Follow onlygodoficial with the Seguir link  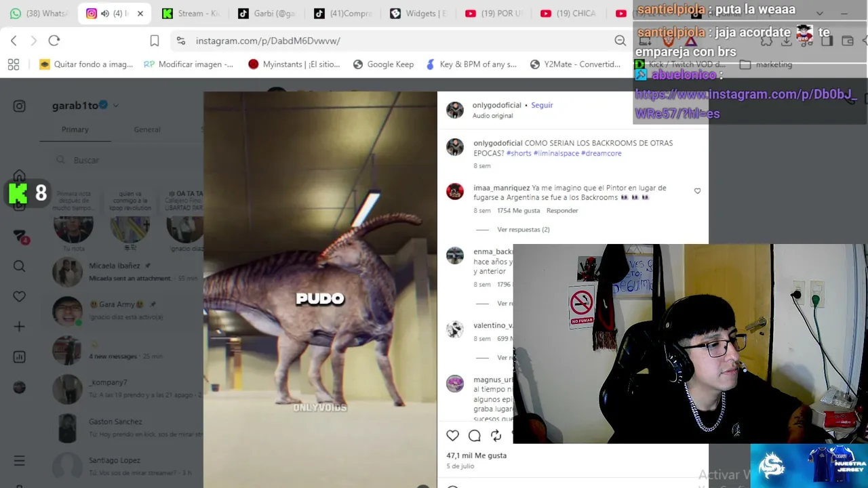tap(542, 105)
